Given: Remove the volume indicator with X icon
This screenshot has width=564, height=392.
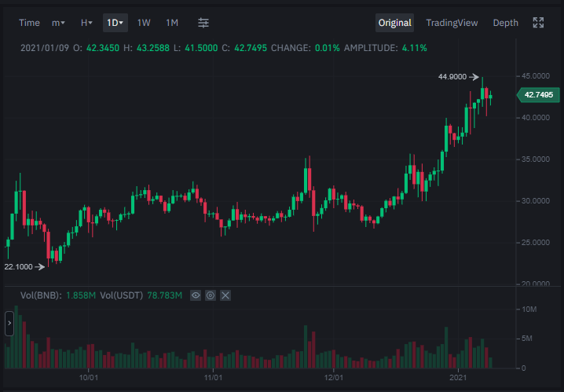Looking at the screenshot, I should [225, 295].
